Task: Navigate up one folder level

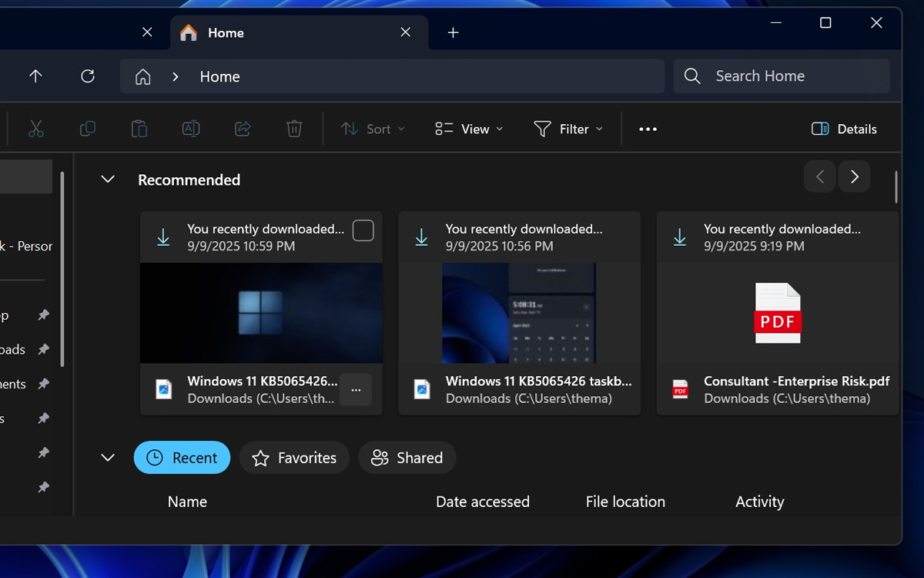Action: coord(35,76)
